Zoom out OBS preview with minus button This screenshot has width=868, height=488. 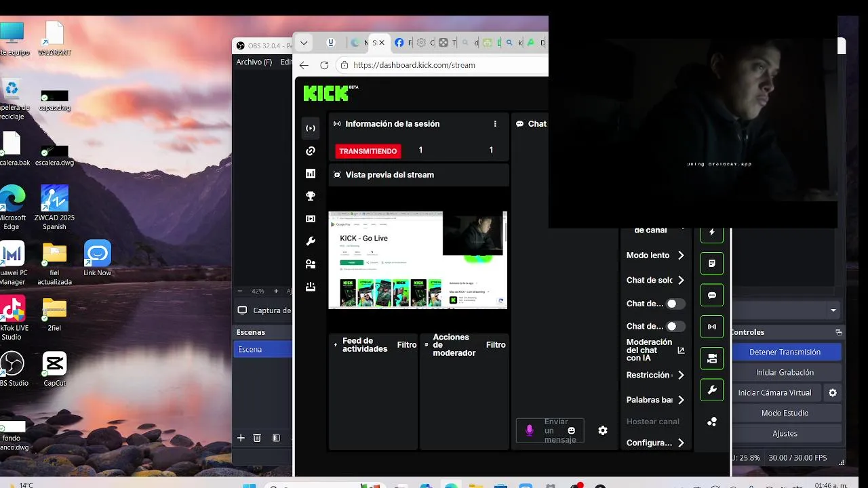click(x=240, y=291)
